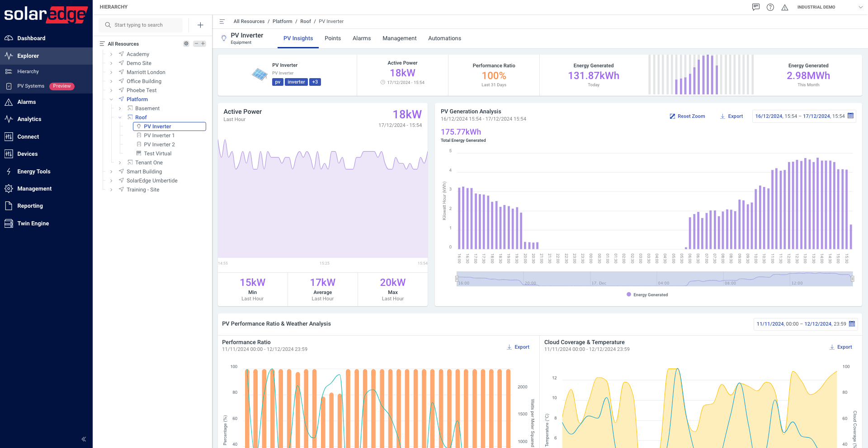Open the Devices section

pyautogui.click(x=46, y=154)
